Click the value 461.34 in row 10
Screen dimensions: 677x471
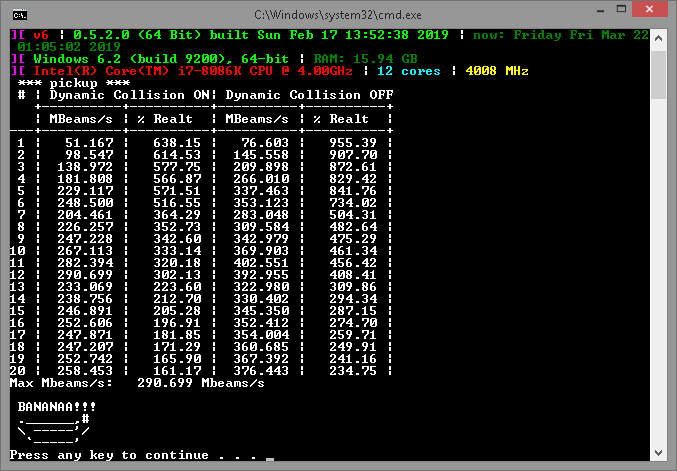pyautogui.click(x=353, y=251)
